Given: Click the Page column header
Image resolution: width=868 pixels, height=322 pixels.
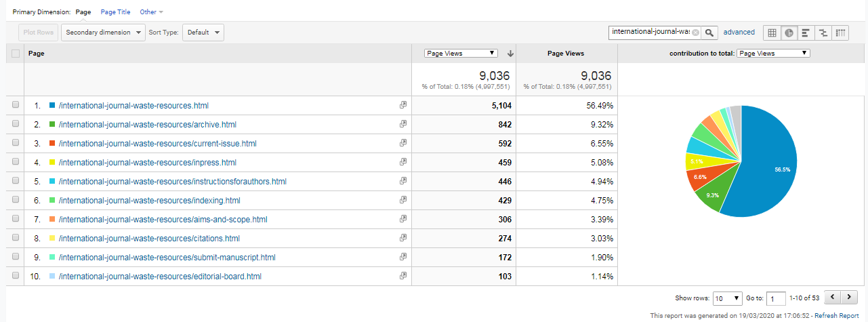Looking at the screenshot, I should click(218, 53).
